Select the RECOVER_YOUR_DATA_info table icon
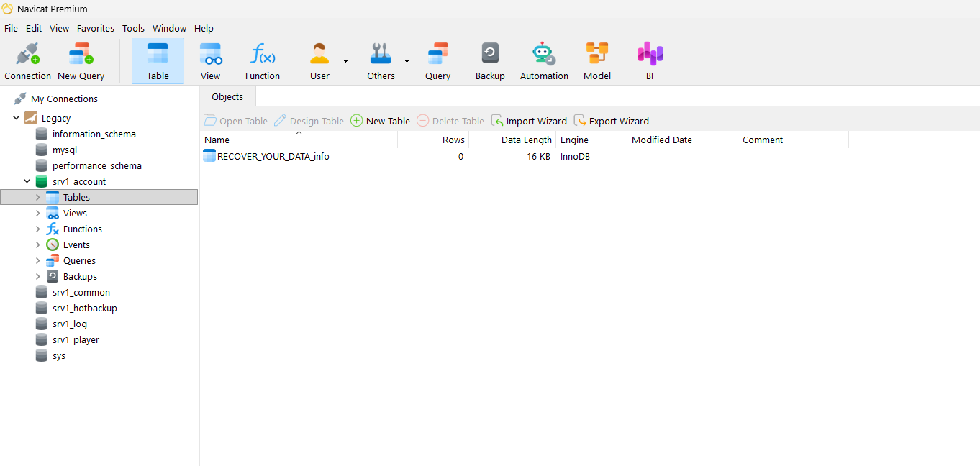Screen dimensions: 980x466 pyautogui.click(x=209, y=155)
